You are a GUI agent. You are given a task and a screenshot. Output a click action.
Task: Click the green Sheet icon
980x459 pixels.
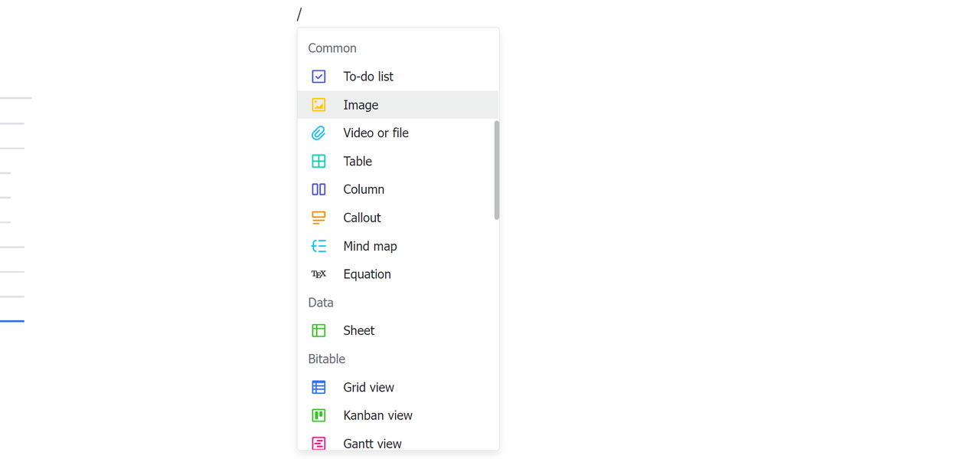(318, 331)
